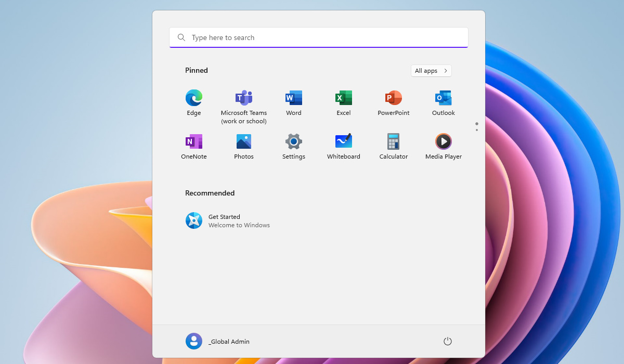Open the Word app icon

pos(294,98)
